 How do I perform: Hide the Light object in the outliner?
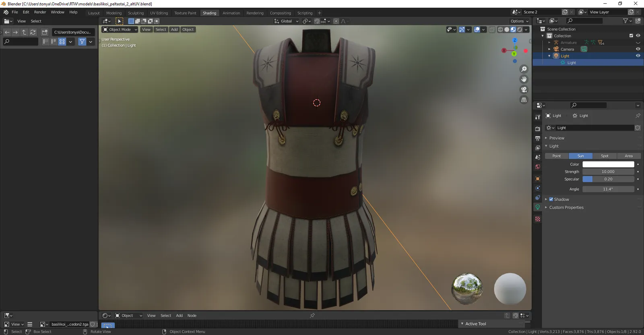pos(638,56)
